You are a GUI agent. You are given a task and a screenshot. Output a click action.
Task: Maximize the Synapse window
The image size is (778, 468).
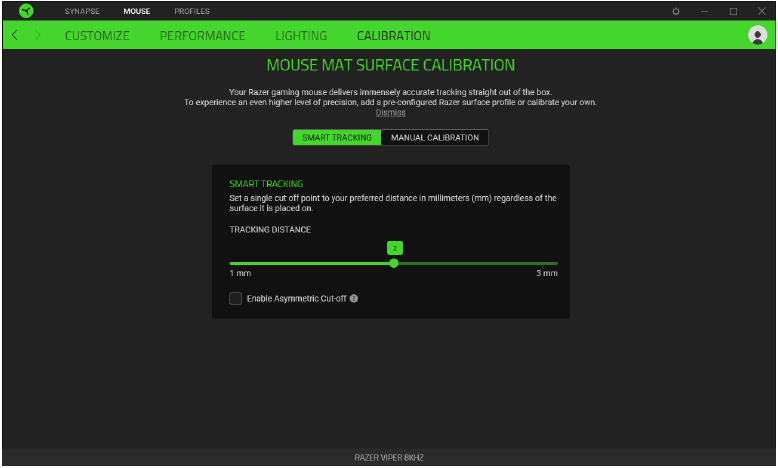click(733, 11)
